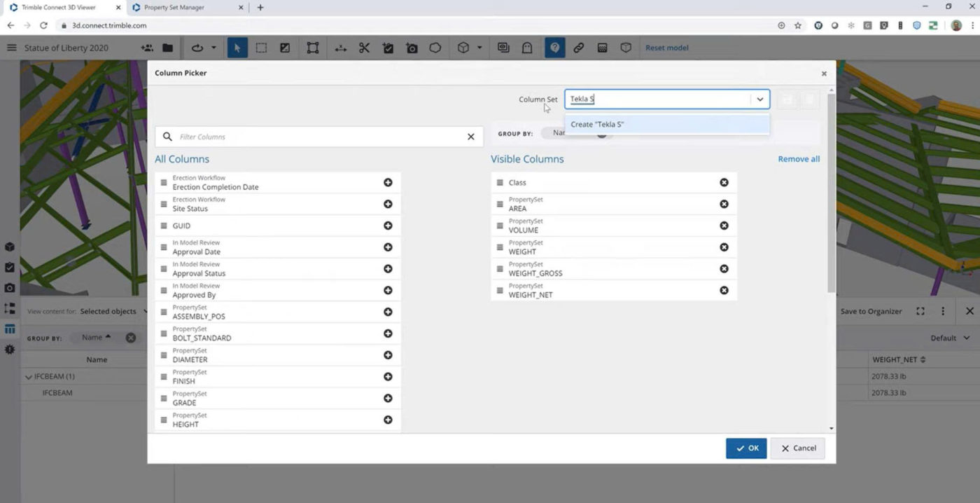This screenshot has width=980, height=503.
Task: Remove the Name group-by chip in data table
Action: pyautogui.click(x=131, y=338)
